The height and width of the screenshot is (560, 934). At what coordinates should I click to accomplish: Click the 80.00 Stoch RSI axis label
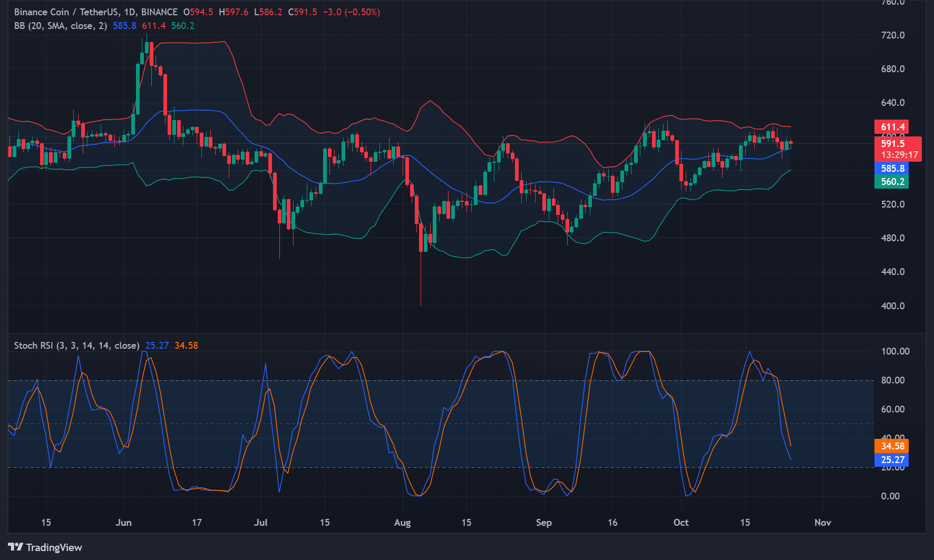point(893,380)
